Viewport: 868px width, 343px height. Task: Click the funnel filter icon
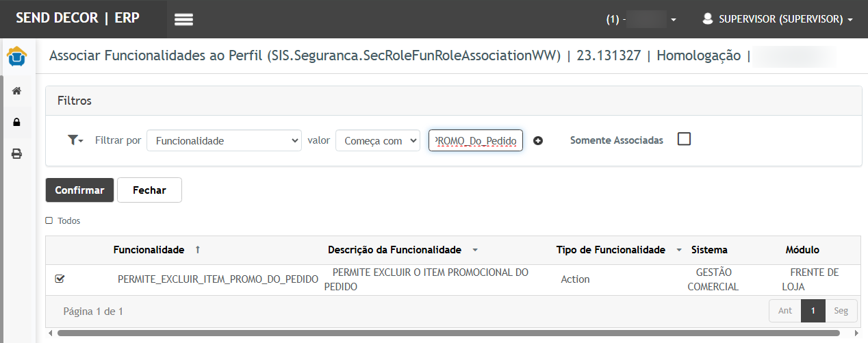(75, 140)
